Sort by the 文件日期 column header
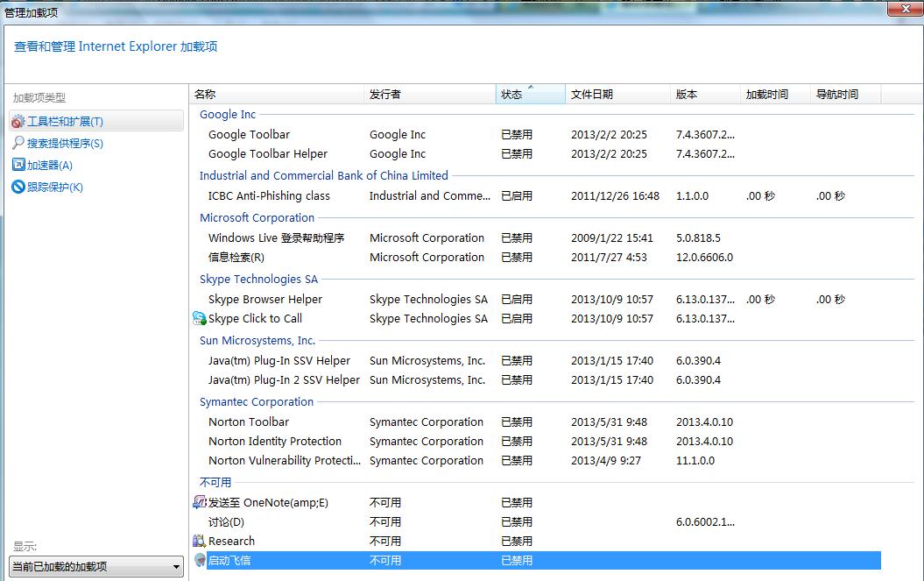 pos(617,95)
